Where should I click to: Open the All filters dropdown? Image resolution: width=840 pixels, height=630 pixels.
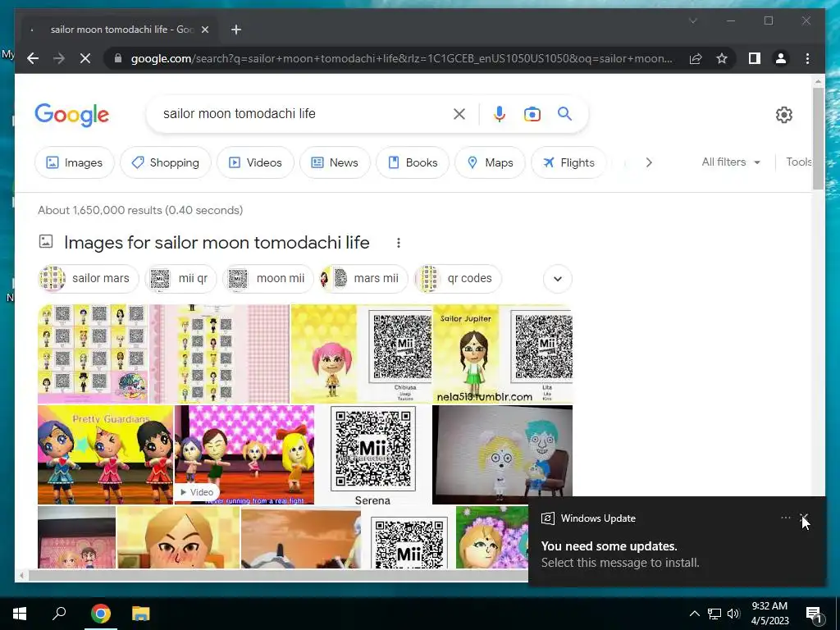731,162
